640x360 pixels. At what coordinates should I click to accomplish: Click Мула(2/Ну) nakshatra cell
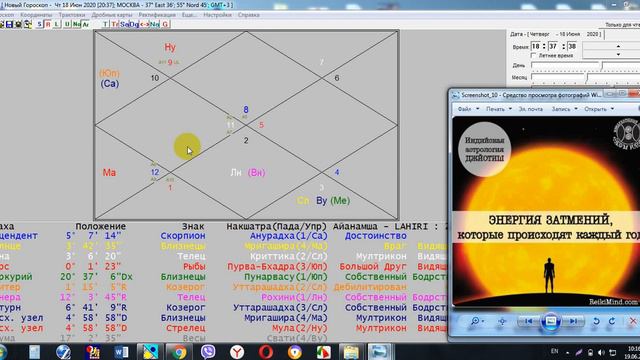point(300,328)
